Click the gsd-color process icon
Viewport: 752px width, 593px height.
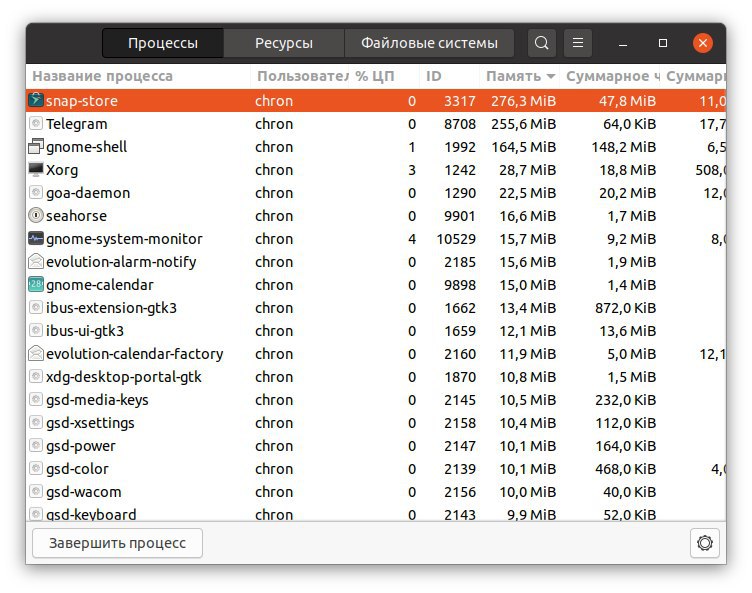[x=36, y=469]
